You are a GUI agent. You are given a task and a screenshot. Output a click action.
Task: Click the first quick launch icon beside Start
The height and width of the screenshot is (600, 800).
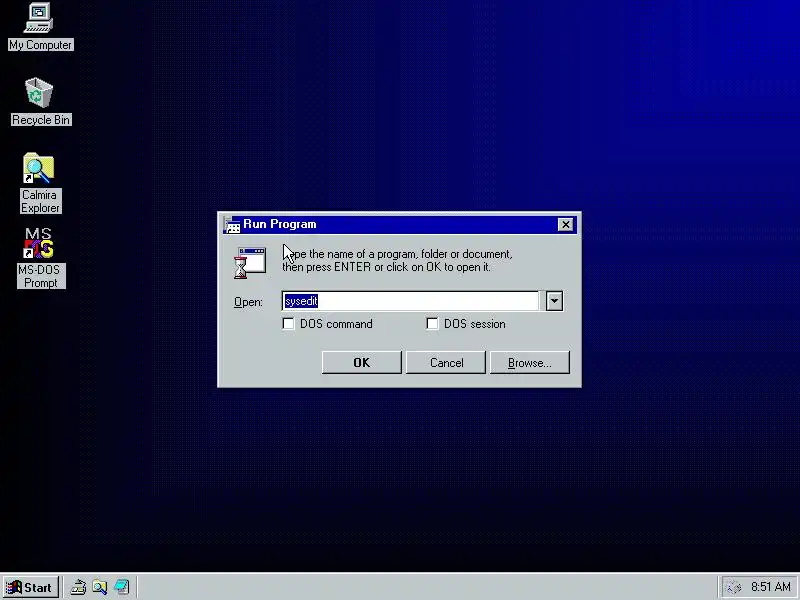(78, 587)
